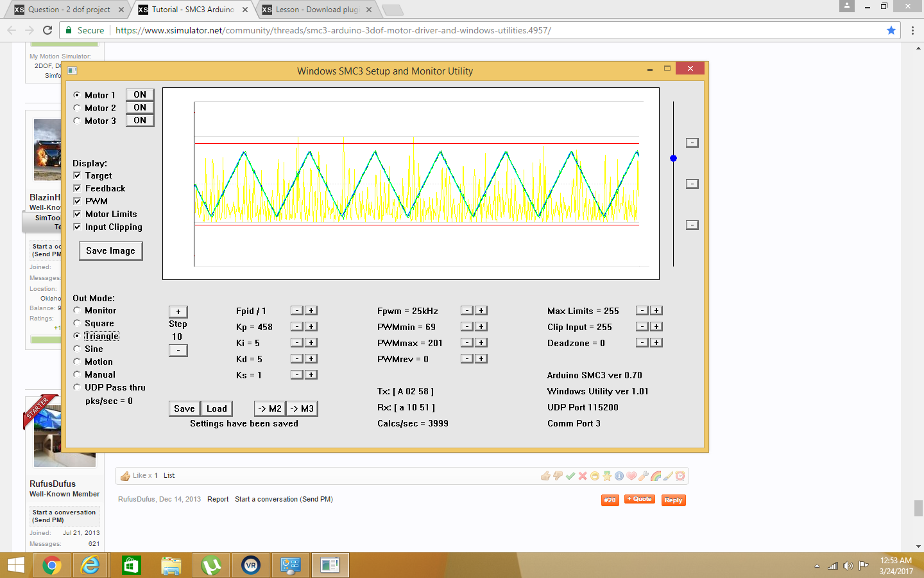Select Motor 3 radio button
Image resolution: width=924 pixels, height=578 pixels.
click(77, 121)
